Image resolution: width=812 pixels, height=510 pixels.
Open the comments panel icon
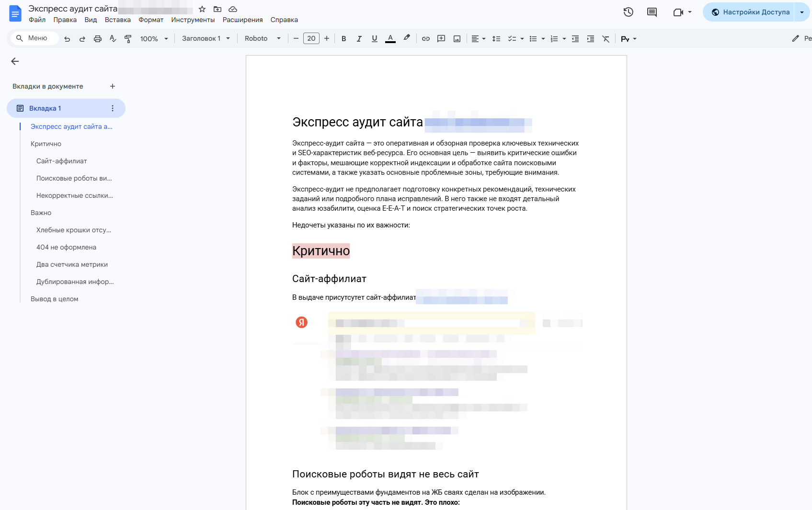tap(652, 12)
